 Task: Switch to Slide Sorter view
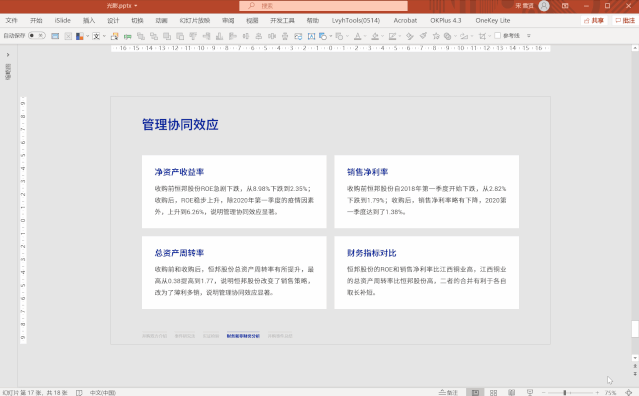point(493,392)
